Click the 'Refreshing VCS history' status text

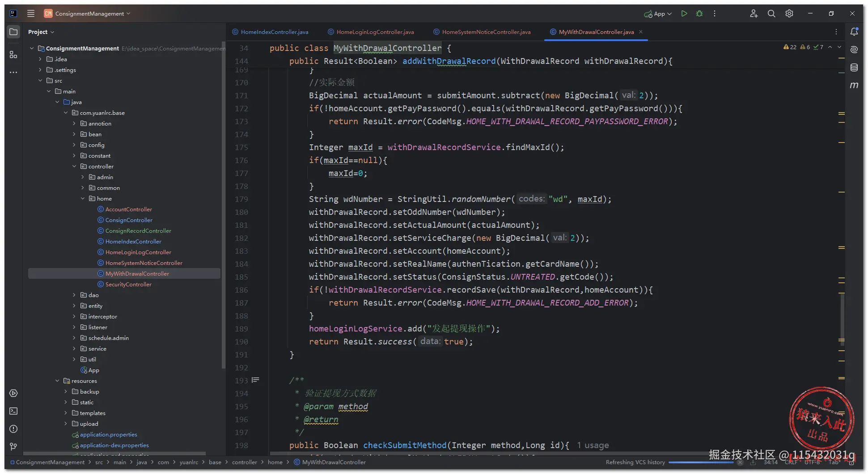coord(635,462)
